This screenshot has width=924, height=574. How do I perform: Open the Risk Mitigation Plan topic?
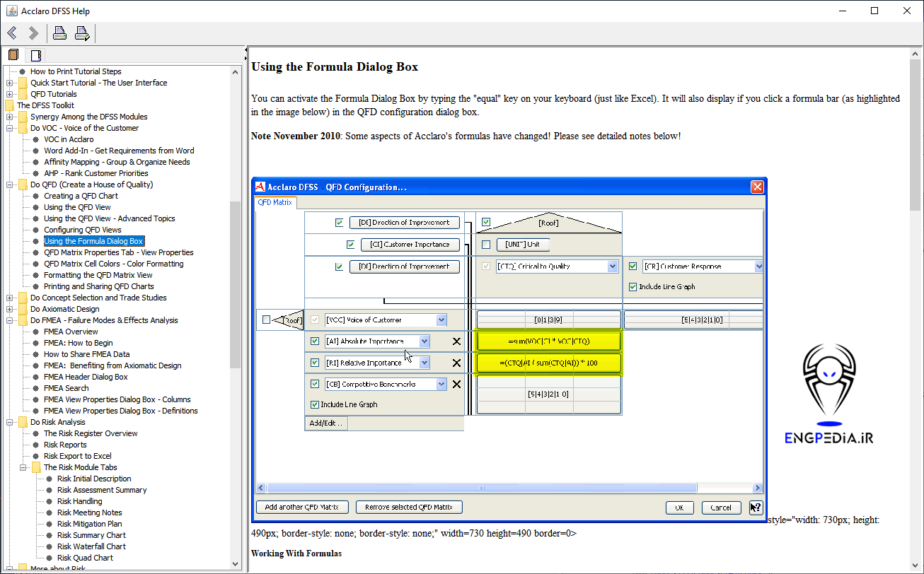pos(90,524)
